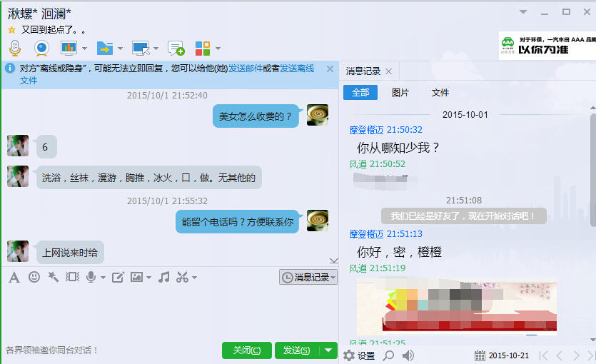Switch to the 图片 tab
596x364 pixels.
point(400,92)
